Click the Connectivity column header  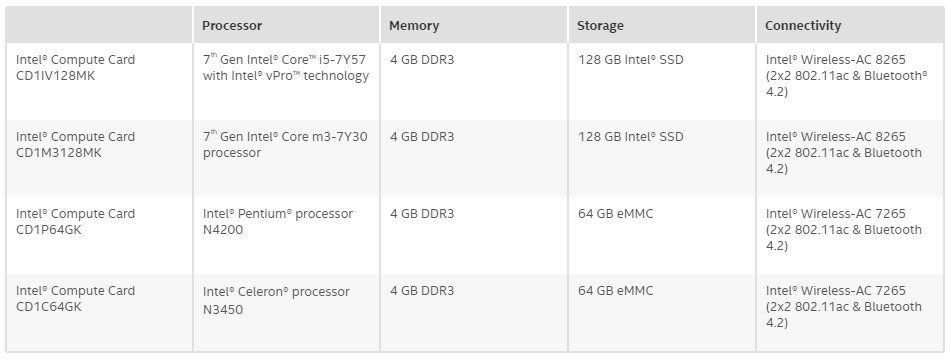pos(803,25)
